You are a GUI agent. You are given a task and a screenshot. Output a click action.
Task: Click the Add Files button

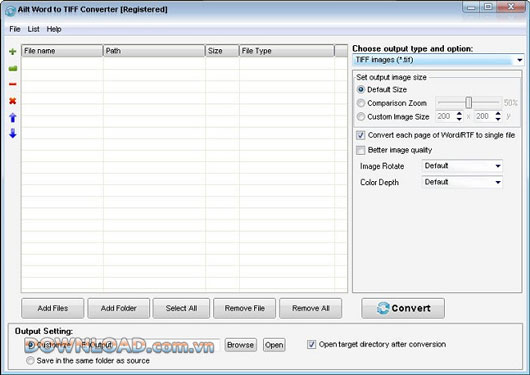pos(53,308)
